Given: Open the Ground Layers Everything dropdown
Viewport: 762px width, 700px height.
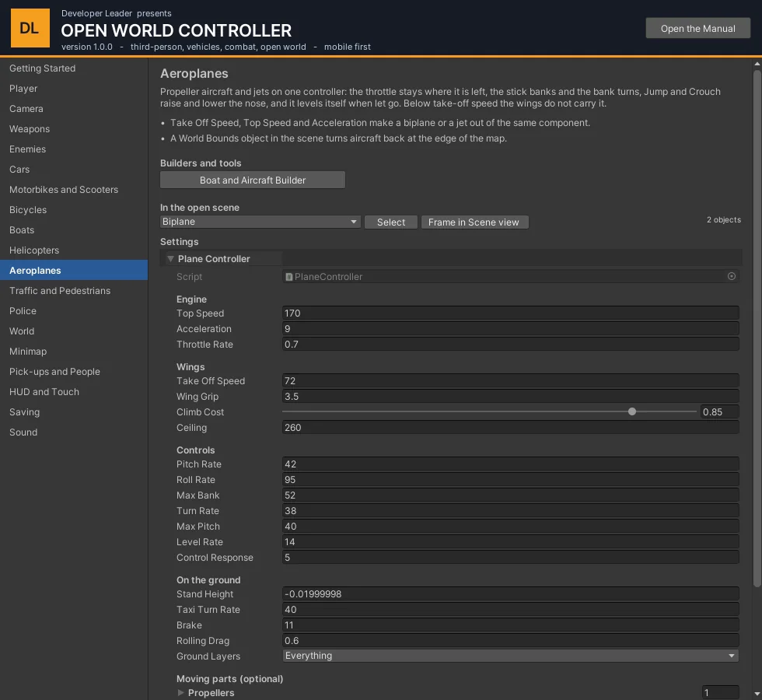Looking at the screenshot, I should pos(510,655).
